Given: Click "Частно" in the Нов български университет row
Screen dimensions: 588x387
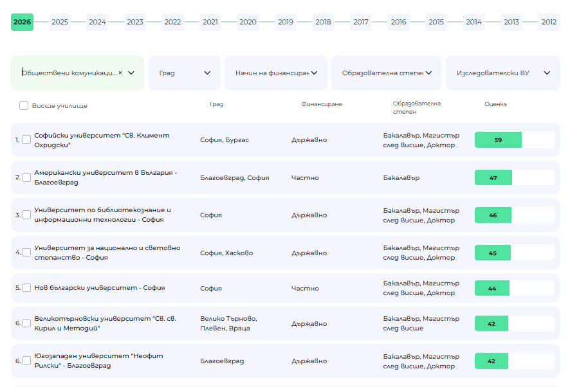Looking at the screenshot, I should 305,289.
